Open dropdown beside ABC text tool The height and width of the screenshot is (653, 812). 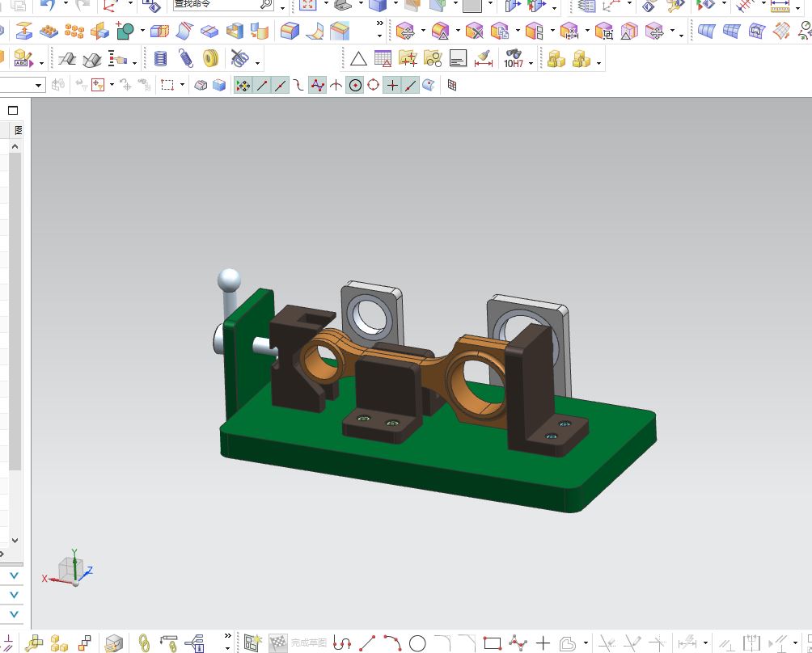click(x=41, y=63)
